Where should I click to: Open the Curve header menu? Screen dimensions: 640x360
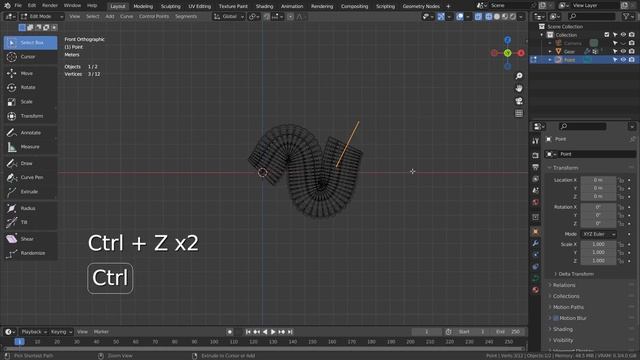pos(127,17)
